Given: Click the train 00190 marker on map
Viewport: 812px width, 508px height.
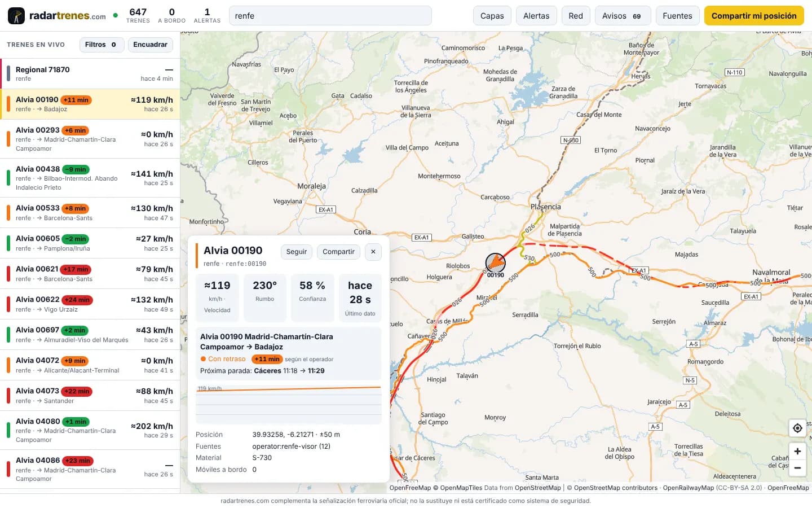Looking at the screenshot, I should click(x=496, y=262).
